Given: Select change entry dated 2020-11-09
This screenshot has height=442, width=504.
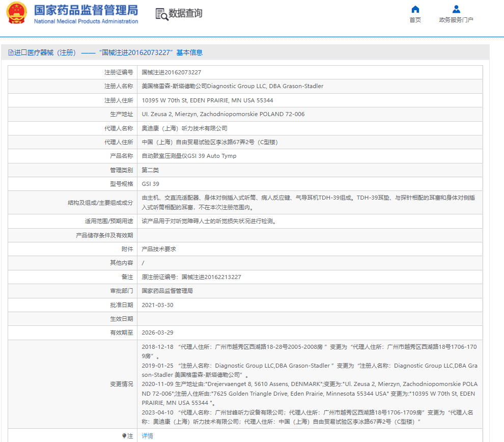Looking at the screenshot, I should 310,394.
